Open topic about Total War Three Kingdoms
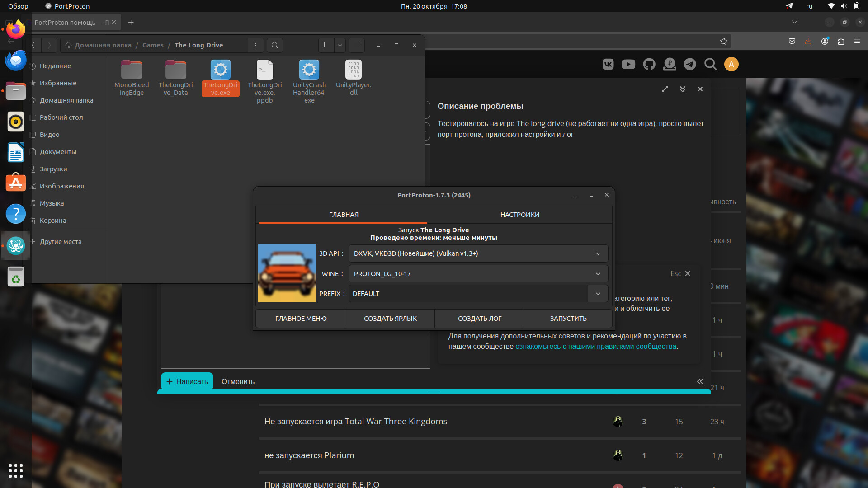Screen dimensions: 868x488 point(355,422)
